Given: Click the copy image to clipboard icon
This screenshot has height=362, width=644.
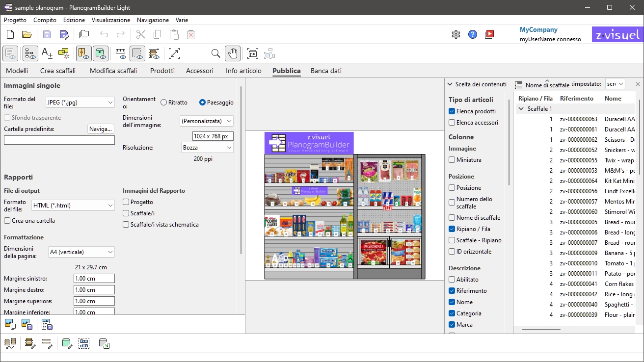Looking at the screenshot, I should click(x=10, y=324).
